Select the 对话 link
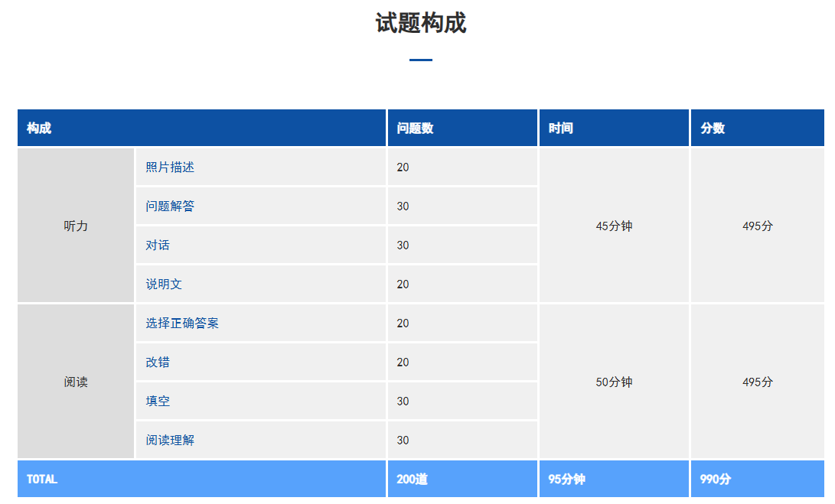 [158, 245]
